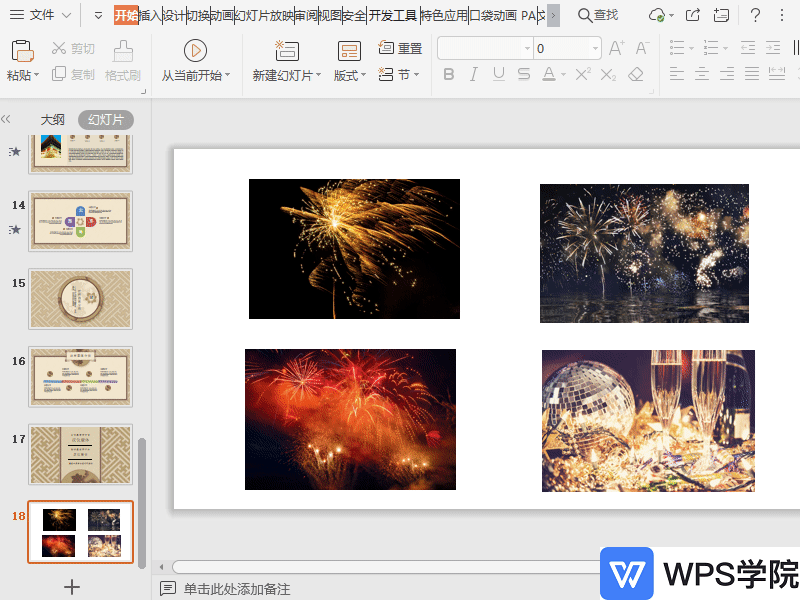Open the 特色应用 tab
Screen dimensions: 800x600
pos(444,15)
